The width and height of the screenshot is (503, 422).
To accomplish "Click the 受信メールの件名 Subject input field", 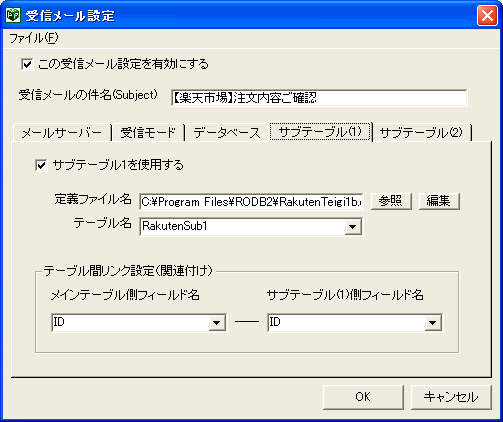I will (x=319, y=98).
